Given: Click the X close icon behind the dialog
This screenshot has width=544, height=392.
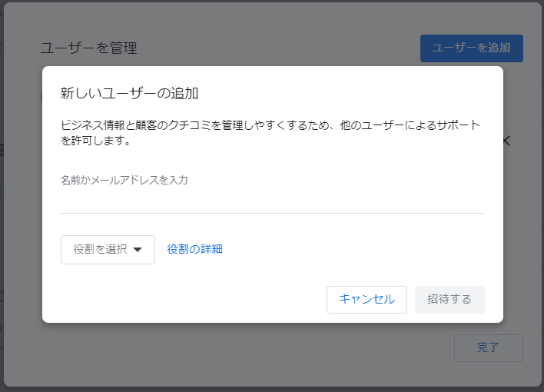Looking at the screenshot, I should 506,141.
